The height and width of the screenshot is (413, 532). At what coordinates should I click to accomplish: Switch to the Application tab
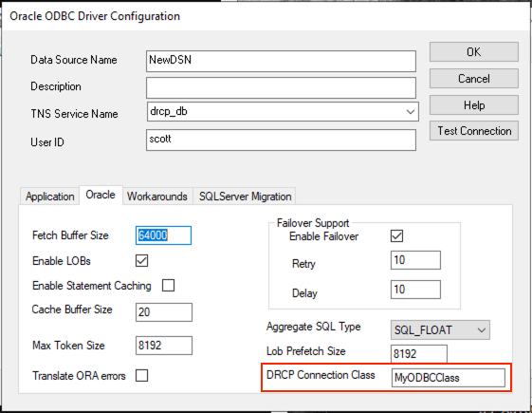(x=49, y=197)
